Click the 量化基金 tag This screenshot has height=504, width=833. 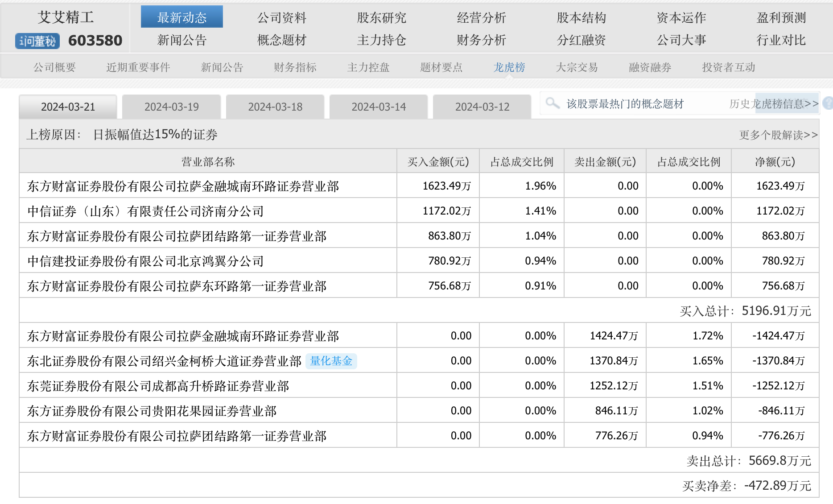(331, 361)
